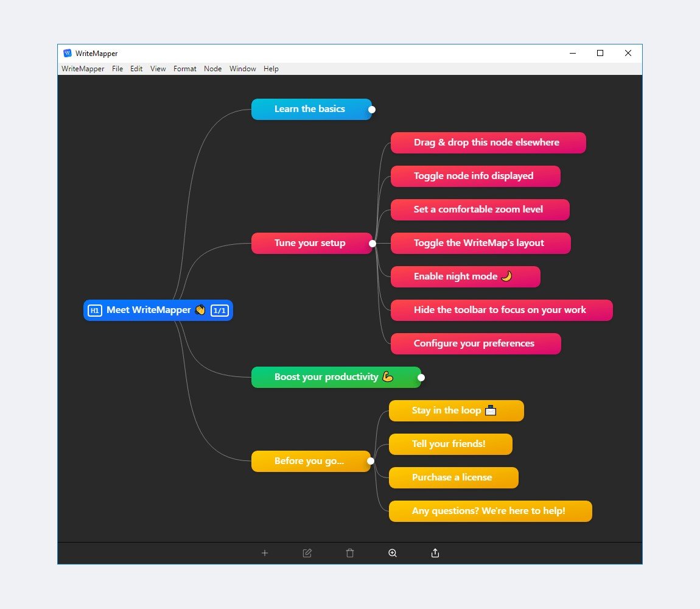Open the Format menu
The image size is (700, 609).
pos(185,69)
